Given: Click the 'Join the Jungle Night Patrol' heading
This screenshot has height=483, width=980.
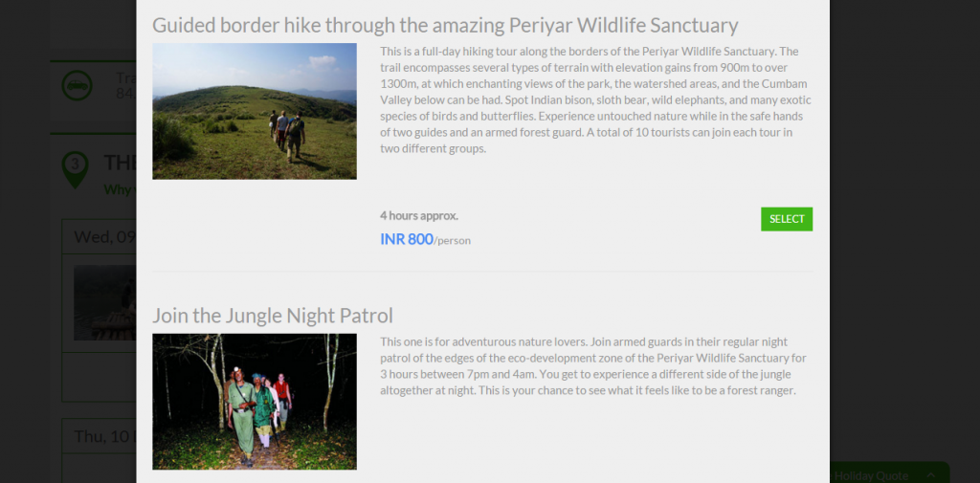Looking at the screenshot, I should click(273, 316).
